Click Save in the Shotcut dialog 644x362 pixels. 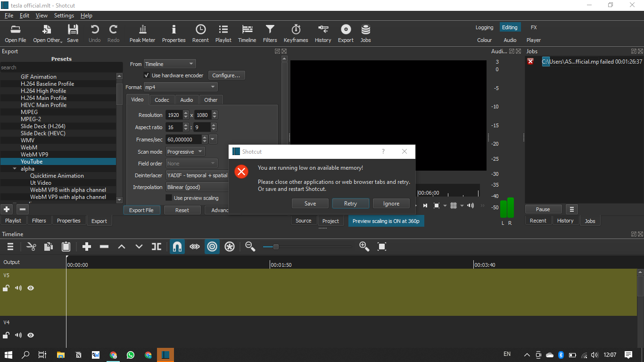click(310, 204)
